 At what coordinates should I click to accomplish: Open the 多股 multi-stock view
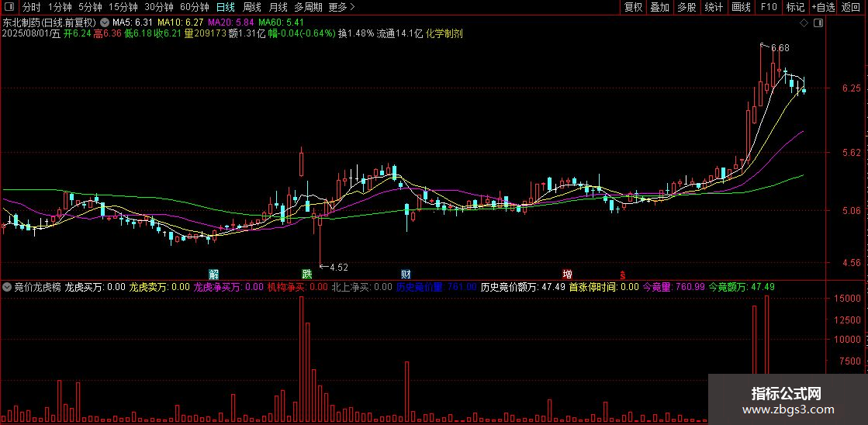686,7
